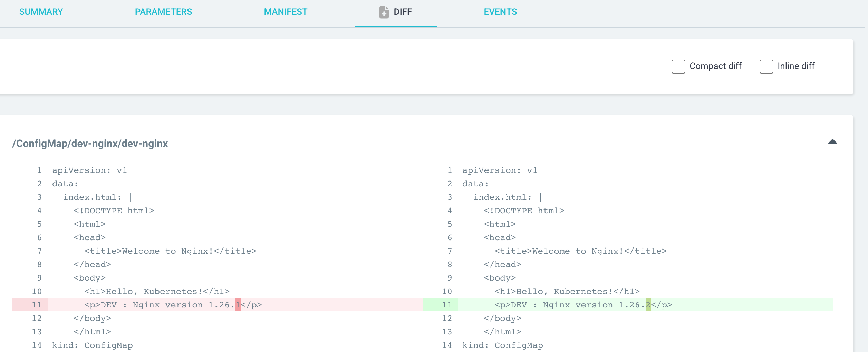Open the MANIFEST tab

[x=286, y=12]
